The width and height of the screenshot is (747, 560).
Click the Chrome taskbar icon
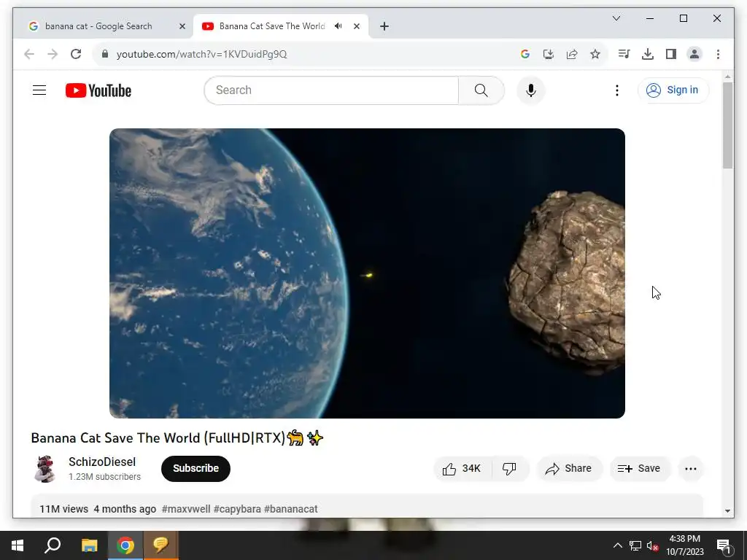point(125,545)
